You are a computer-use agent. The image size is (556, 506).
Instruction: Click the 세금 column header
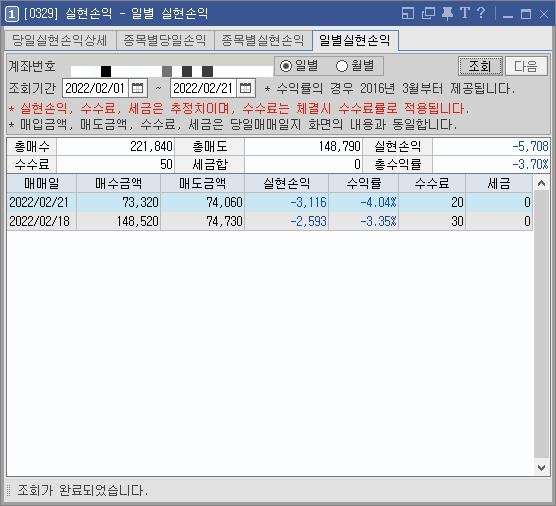click(x=499, y=183)
